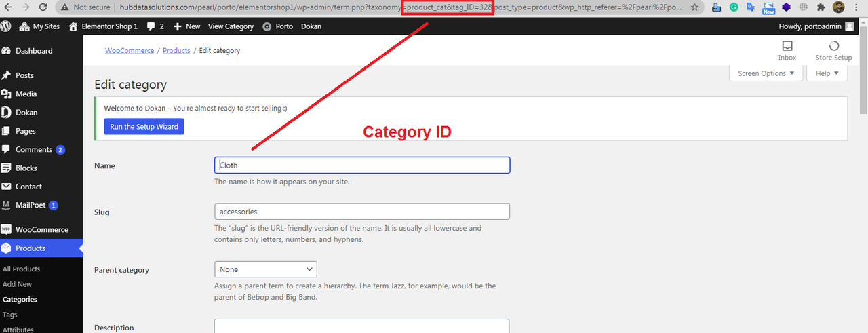Reload the page with refresh icon
Image resolution: width=868 pixels, height=333 pixels.
pos(43,7)
